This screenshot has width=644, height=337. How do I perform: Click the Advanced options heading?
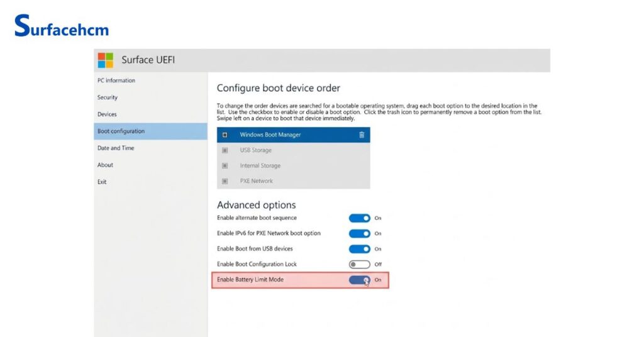pos(257,205)
